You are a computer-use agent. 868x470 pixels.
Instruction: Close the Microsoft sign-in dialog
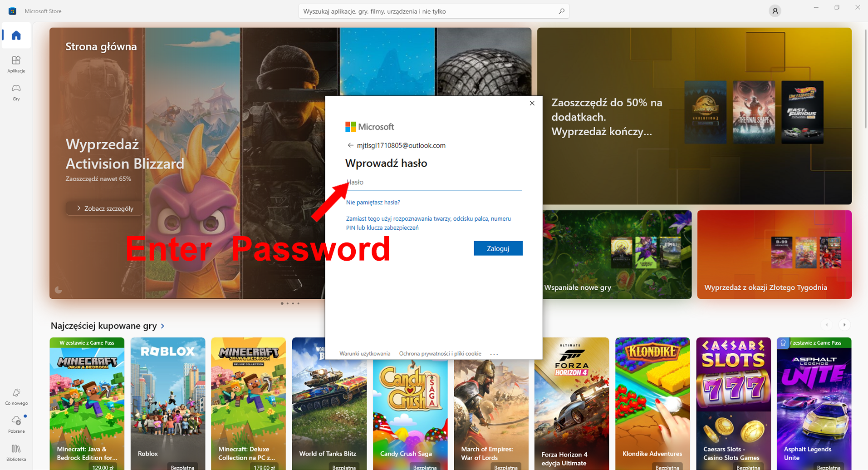[532, 103]
